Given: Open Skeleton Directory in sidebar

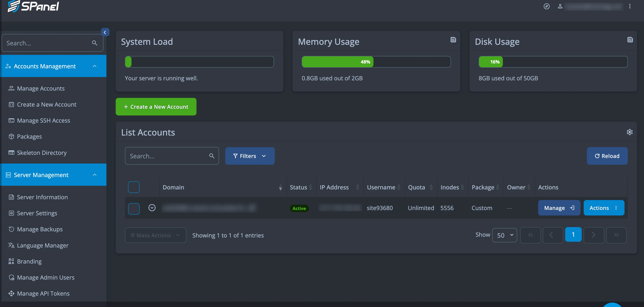Looking at the screenshot, I should [x=42, y=153].
